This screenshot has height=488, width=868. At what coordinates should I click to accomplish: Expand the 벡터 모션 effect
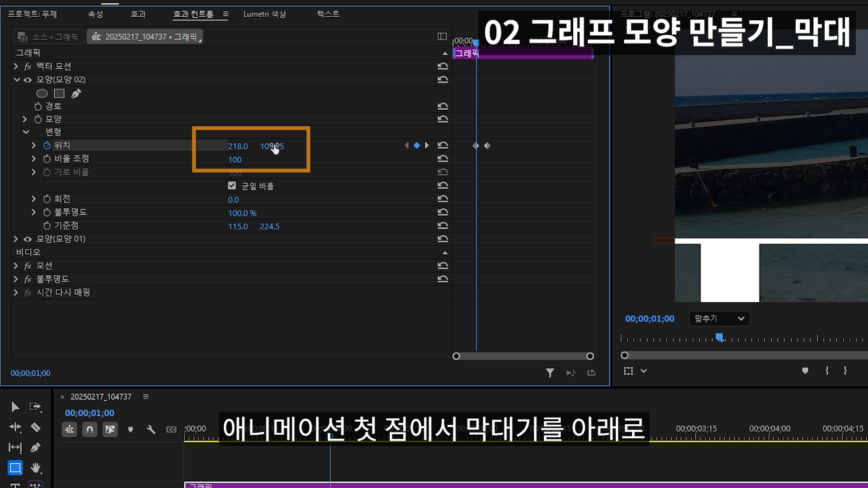pos(16,66)
